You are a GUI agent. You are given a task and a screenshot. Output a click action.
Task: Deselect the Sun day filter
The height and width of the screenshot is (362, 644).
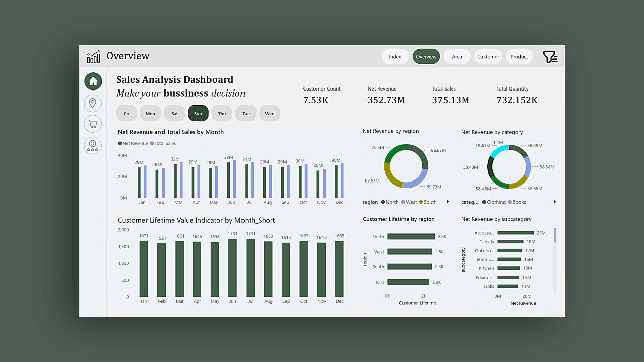click(198, 113)
